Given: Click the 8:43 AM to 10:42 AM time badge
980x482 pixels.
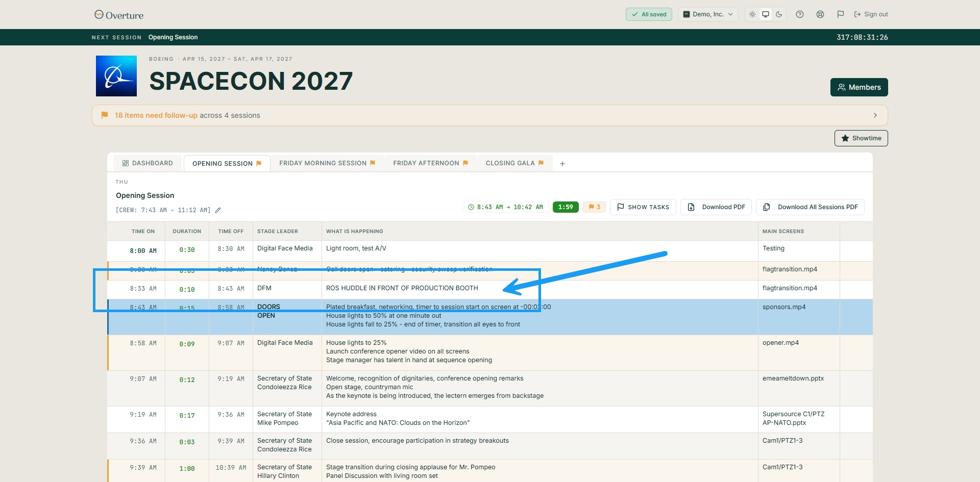Looking at the screenshot, I should coord(505,207).
